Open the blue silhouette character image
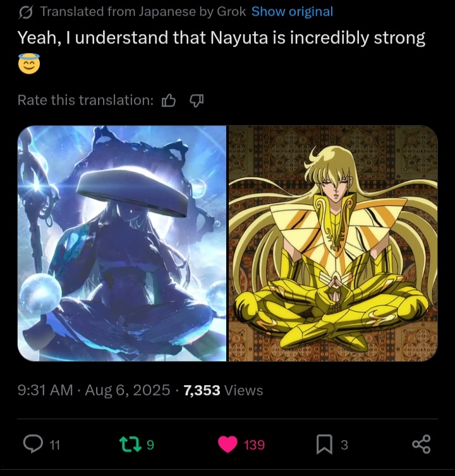 click(x=122, y=243)
